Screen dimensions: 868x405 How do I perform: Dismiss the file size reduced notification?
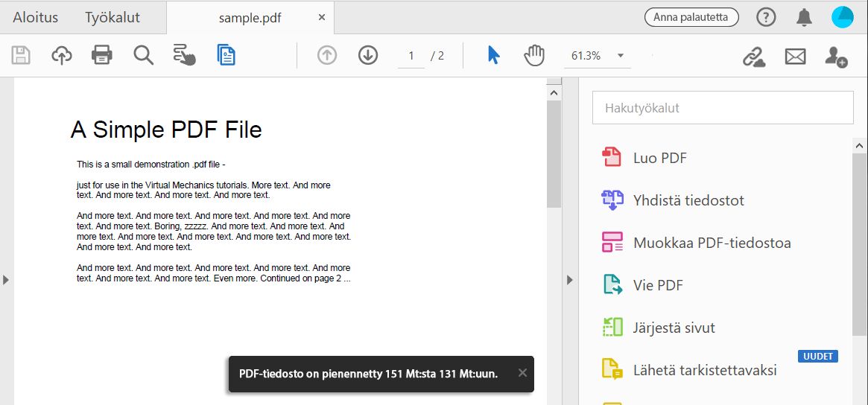(522, 373)
